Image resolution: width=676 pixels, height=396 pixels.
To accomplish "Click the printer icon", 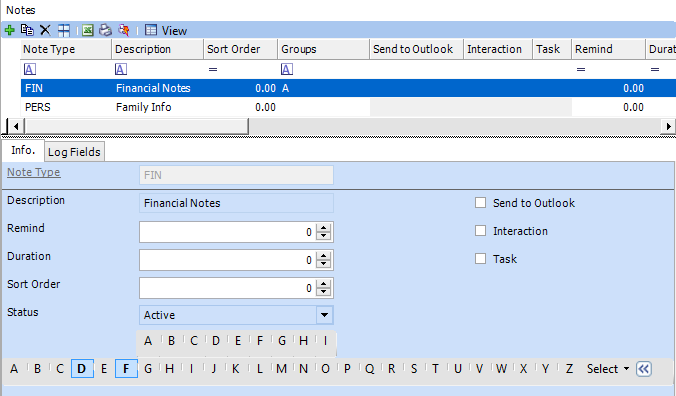I will (x=105, y=30).
